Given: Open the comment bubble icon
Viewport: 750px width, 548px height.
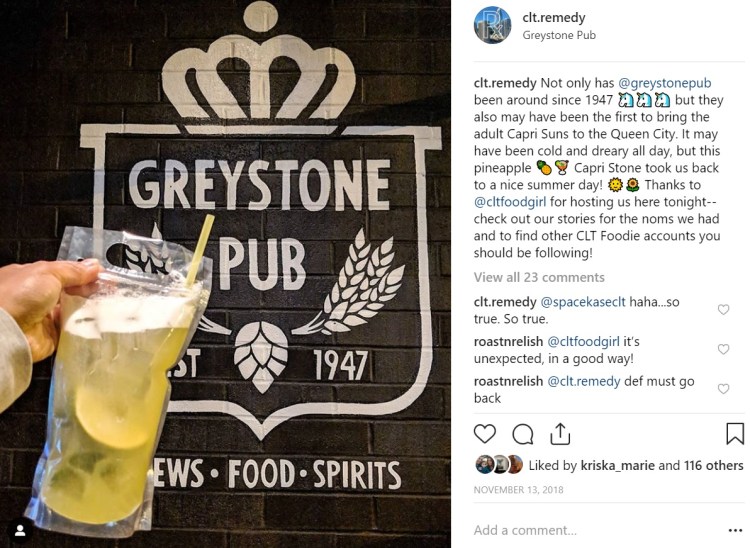Looking at the screenshot, I should coord(523,434).
